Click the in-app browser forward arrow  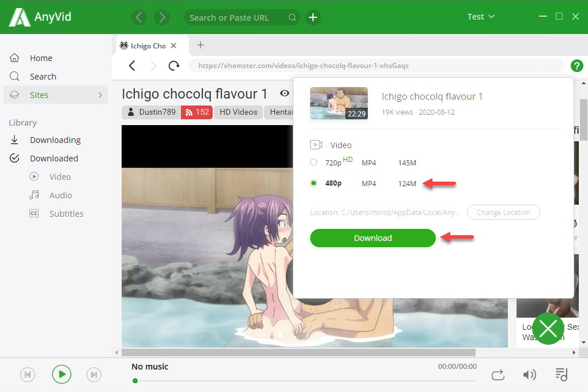tap(153, 66)
